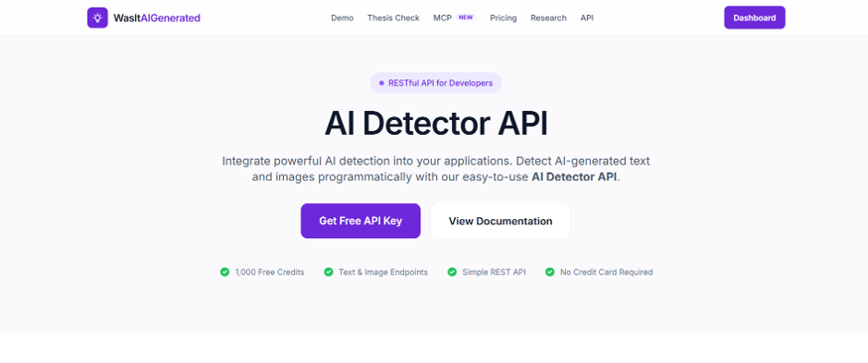Screen dimensions: 868x363
Task: Click the bold AI Detector API phrase in the description
Action: pyautogui.click(x=574, y=178)
